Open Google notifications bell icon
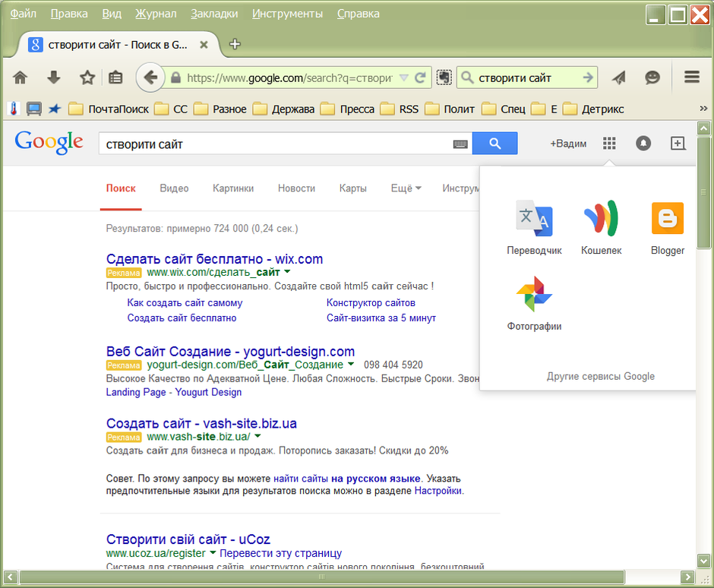The image size is (714, 588). click(x=643, y=144)
